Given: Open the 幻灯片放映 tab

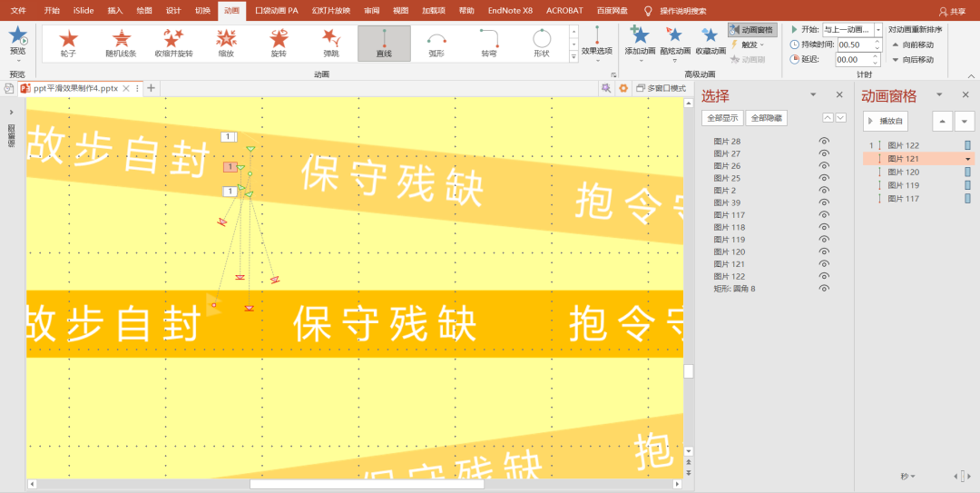Looking at the screenshot, I should (330, 11).
